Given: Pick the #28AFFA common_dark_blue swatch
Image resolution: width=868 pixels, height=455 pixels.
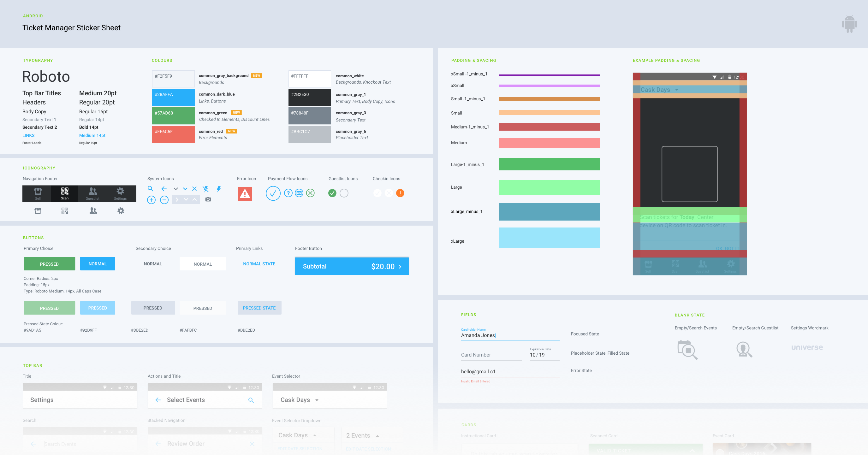Looking at the screenshot, I should coord(173,97).
